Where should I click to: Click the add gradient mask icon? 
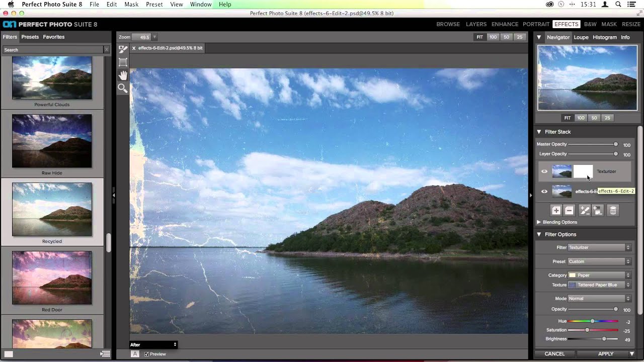click(x=597, y=211)
